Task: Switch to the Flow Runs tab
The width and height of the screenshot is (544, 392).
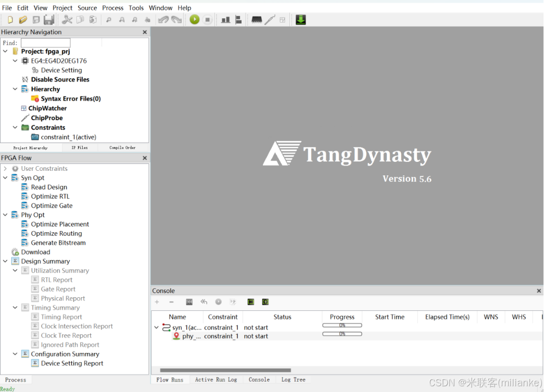Action: (170, 380)
